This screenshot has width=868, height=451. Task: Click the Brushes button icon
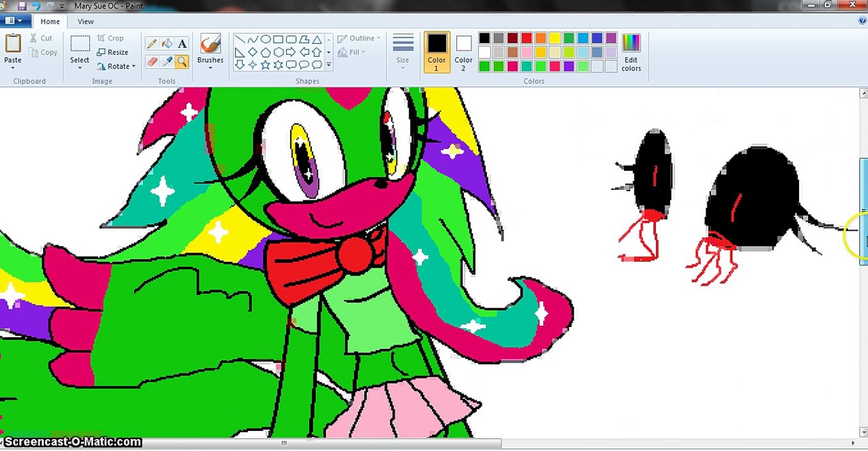[x=210, y=44]
